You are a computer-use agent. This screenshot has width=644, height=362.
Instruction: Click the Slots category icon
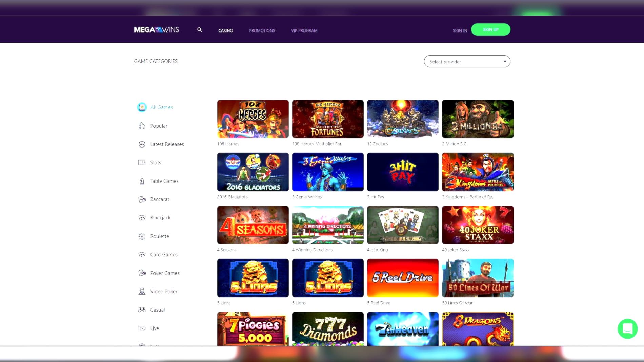click(142, 163)
